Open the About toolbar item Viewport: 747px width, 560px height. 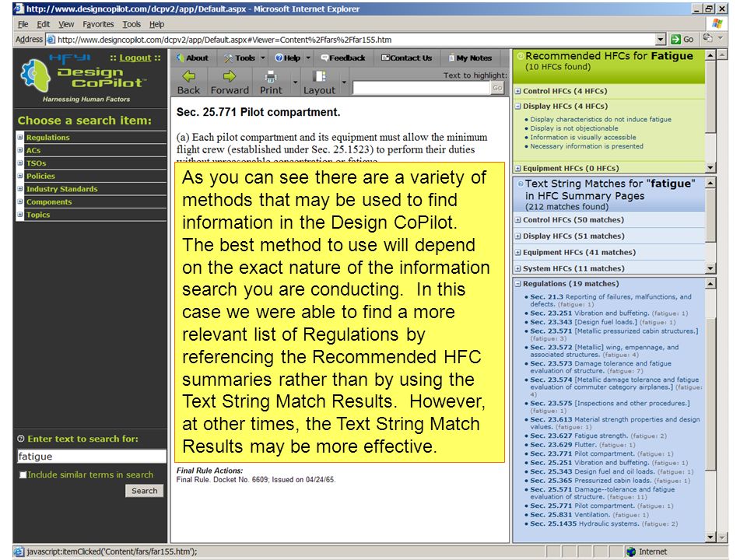[x=192, y=58]
